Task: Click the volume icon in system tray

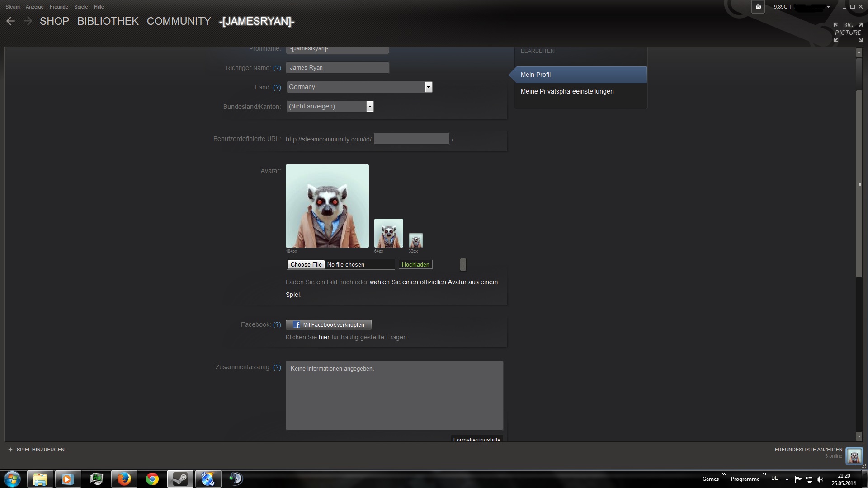Action: click(820, 479)
